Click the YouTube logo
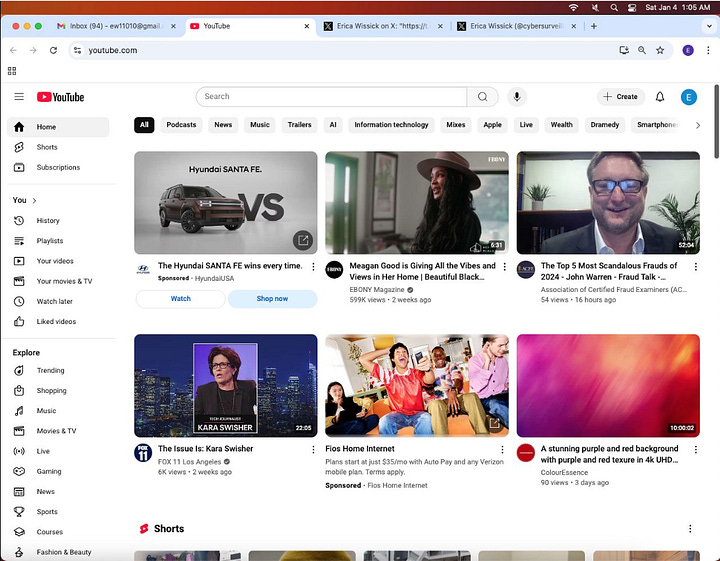Image resolution: width=720 pixels, height=561 pixels. (x=61, y=97)
